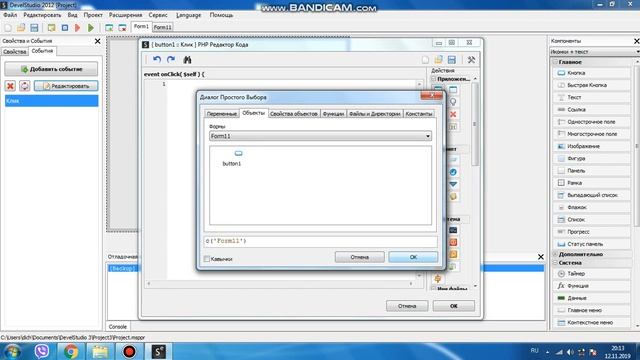Image resolution: width=640 pixels, height=360 pixels.
Task: Click Отмена in the Диалог Простого Выбора dialog
Action: coord(360,257)
